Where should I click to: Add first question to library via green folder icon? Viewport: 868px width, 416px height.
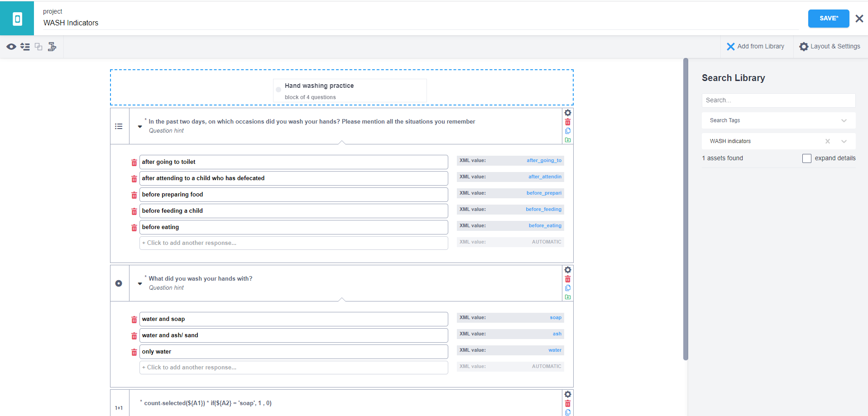coord(568,140)
